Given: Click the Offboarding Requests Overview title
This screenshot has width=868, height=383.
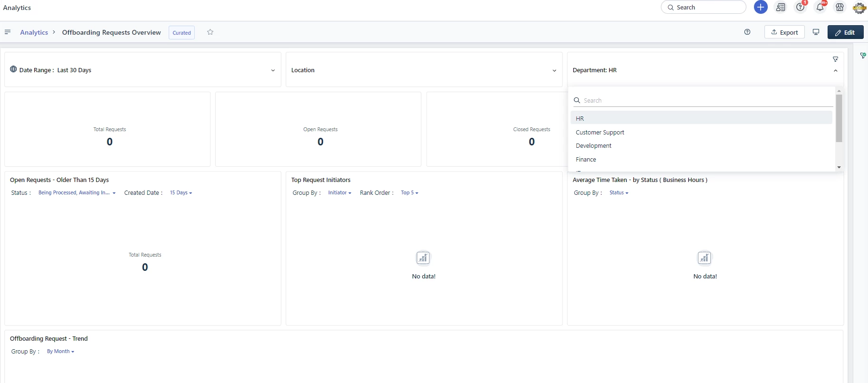Looking at the screenshot, I should [x=111, y=32].
